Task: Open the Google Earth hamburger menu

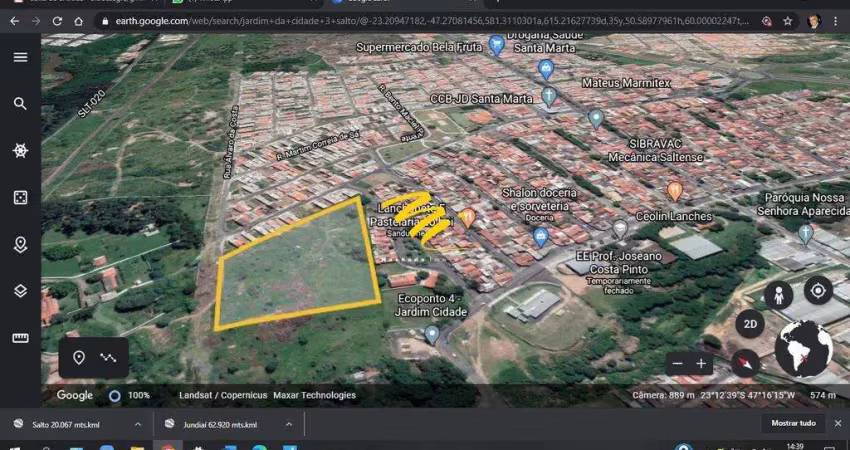Action: 20,57
